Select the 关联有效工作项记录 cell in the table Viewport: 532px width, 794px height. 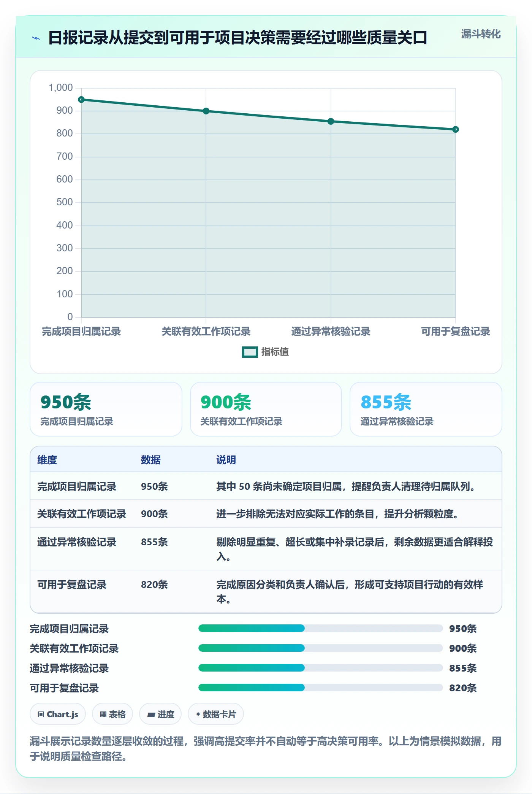(82, 514)
